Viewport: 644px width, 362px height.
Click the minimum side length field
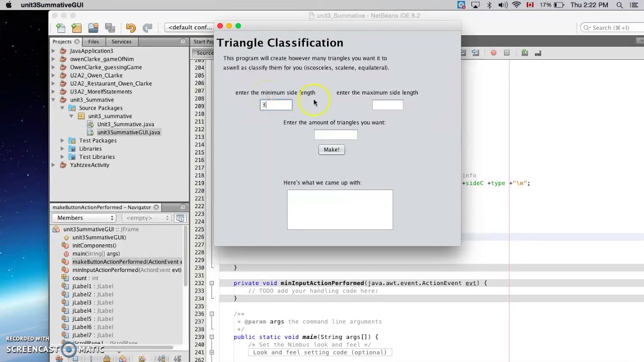click(276, 105)
